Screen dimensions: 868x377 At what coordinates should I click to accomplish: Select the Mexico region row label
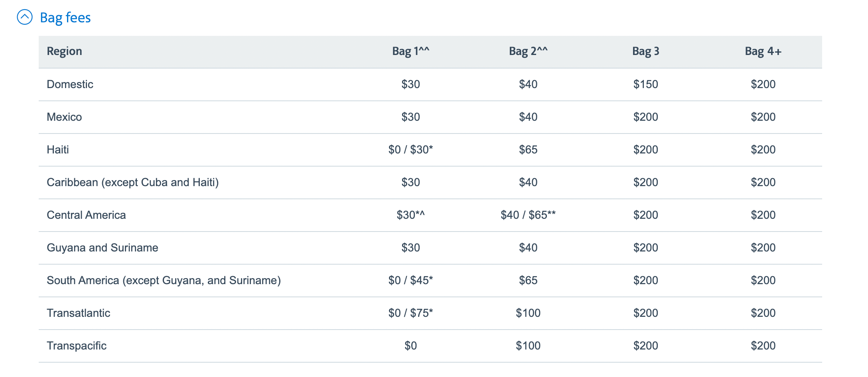[64, 117]
